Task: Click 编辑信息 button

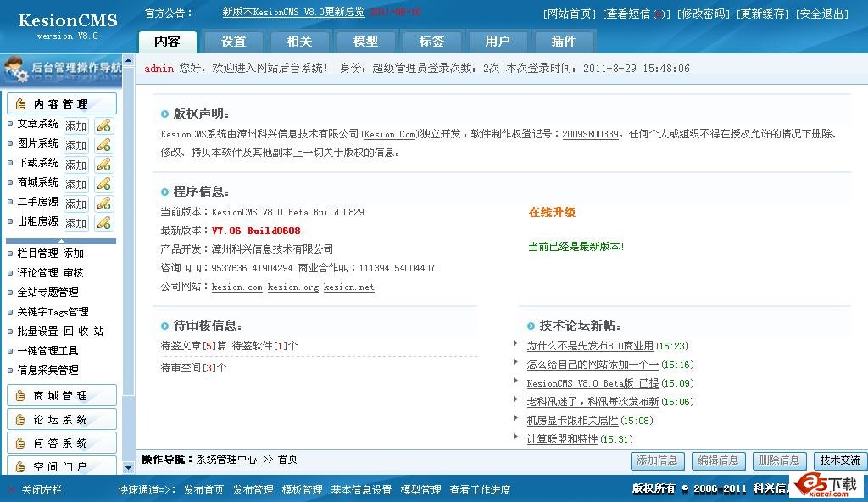Action: coord(718,460)
